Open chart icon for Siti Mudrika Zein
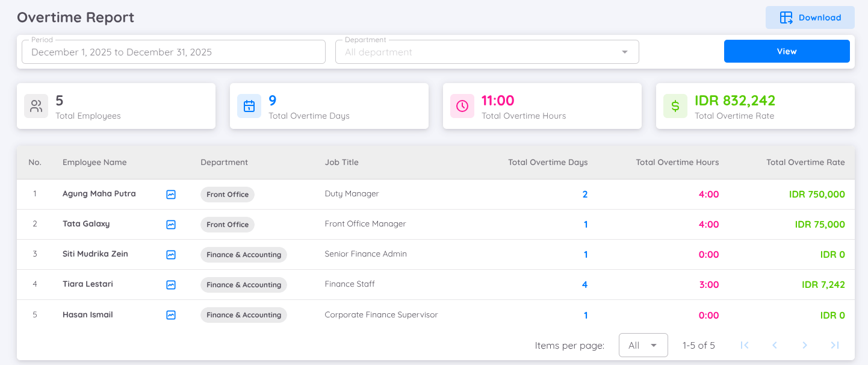This screenshot has width=868, height=365. pyautogui.click(x=171, y=255)
